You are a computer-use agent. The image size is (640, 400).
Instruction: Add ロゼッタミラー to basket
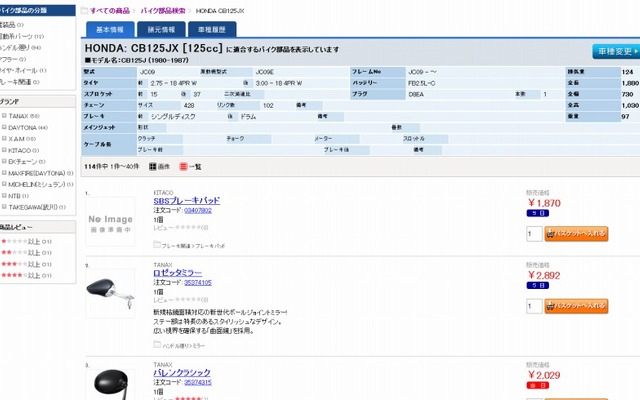pos(576,306)
